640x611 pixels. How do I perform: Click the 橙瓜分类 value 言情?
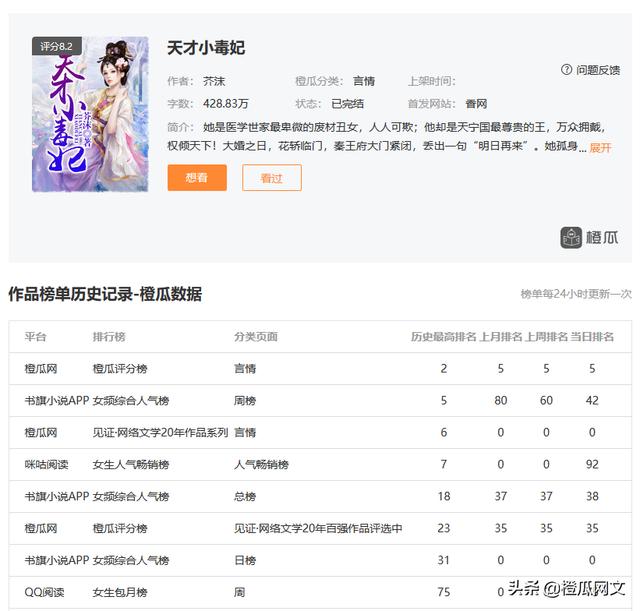(364, 81)
